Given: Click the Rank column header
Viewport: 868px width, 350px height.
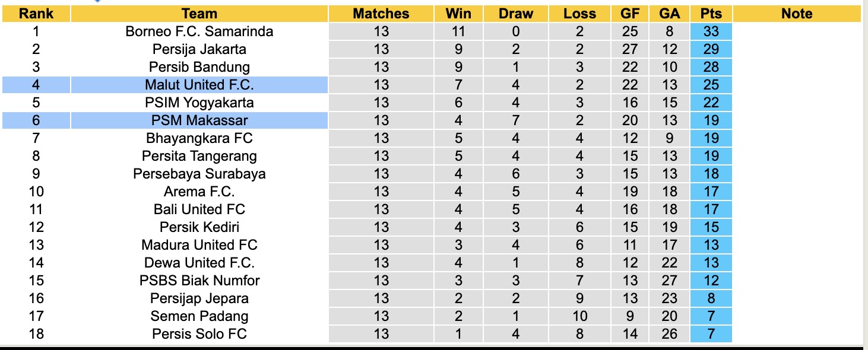Looking at the screenshot, I should pos(36,14).
